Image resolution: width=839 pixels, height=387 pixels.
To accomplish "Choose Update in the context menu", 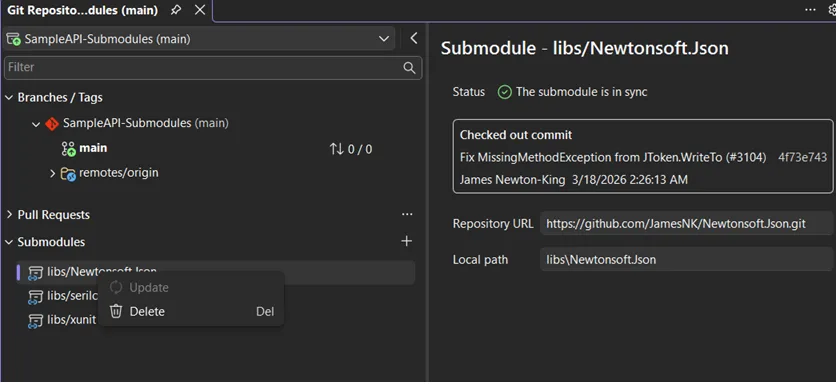I will point(191,287).
